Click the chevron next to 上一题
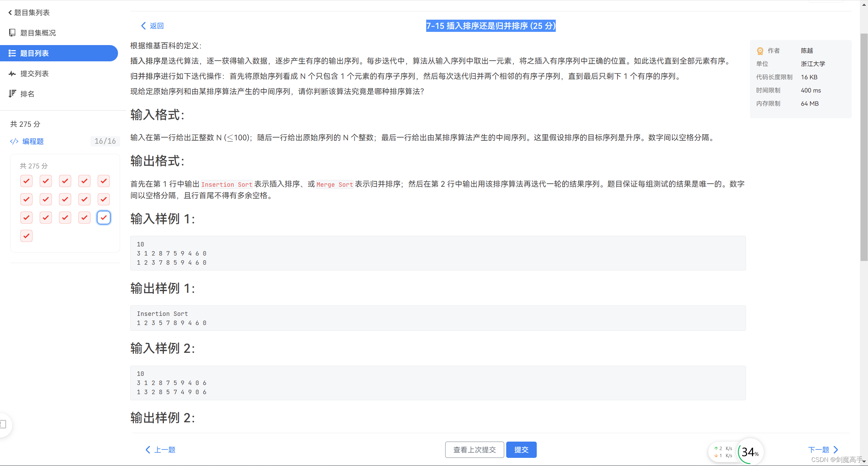Viewport: 868px width, 466px height. tap(148, 449)
